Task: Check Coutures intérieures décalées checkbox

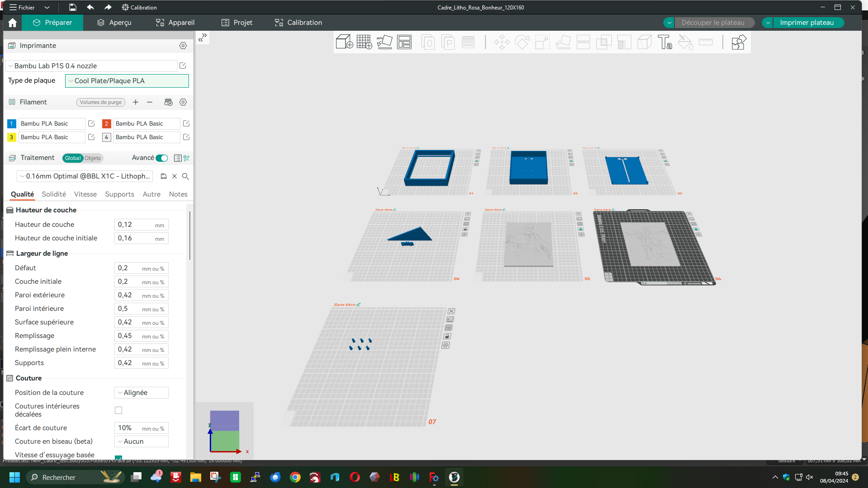Action: pyautogui.click(x=118, y=410)
